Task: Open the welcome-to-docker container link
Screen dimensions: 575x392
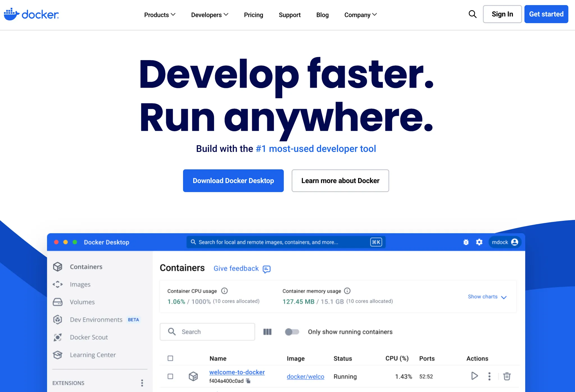Action: click(237, 372)
